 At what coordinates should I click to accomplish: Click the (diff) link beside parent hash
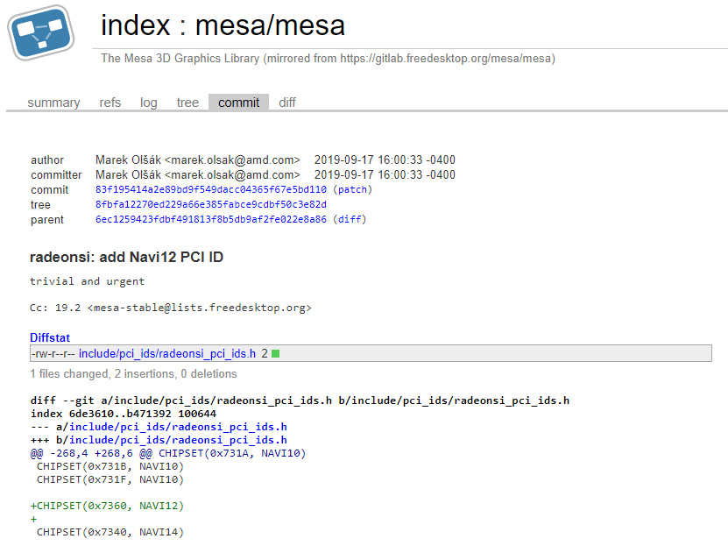pos(350,219)
